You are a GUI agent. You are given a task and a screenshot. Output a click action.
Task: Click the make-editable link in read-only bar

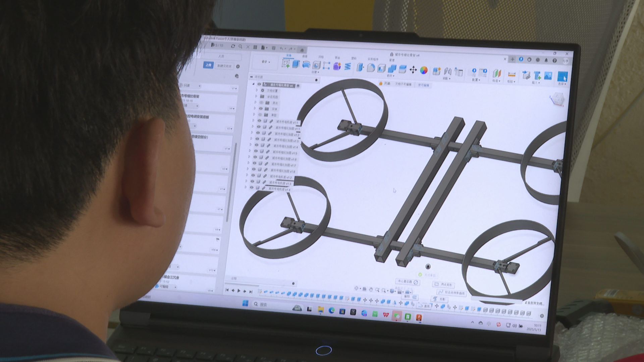point(423,85)
